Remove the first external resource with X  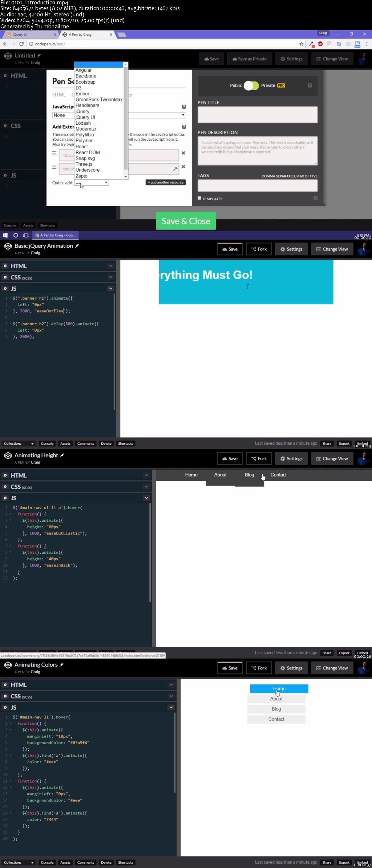point(183,153)
